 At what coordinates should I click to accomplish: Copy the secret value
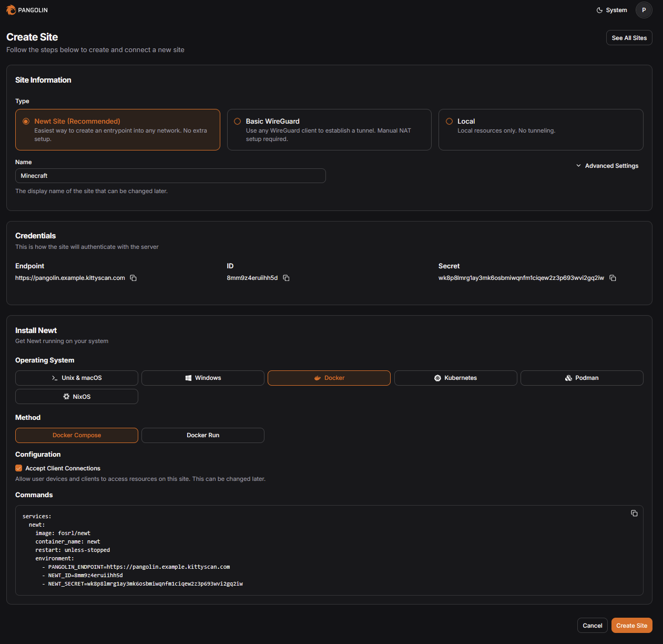point(613,277)
